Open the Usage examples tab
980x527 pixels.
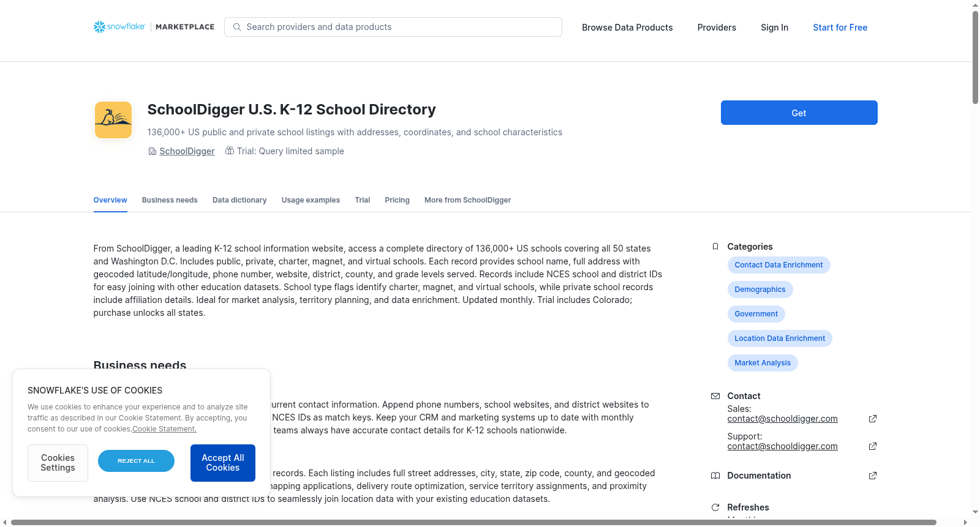[311, 200]
